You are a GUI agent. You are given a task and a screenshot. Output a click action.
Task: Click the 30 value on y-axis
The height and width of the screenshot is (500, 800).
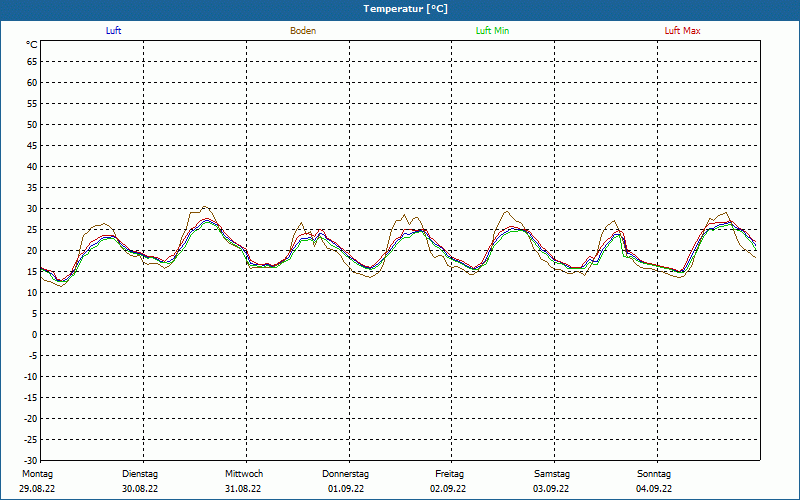point(32,209)
